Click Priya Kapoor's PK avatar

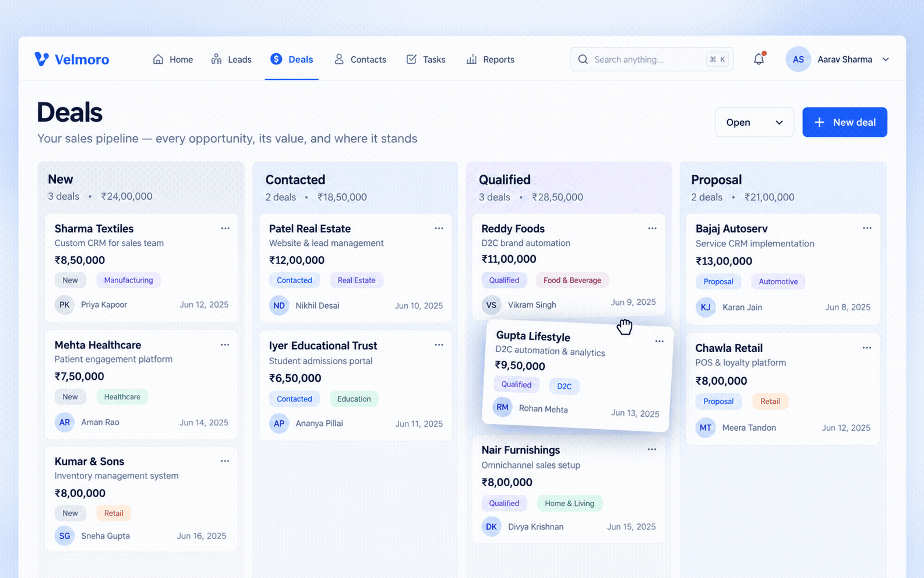click(64, 305)
